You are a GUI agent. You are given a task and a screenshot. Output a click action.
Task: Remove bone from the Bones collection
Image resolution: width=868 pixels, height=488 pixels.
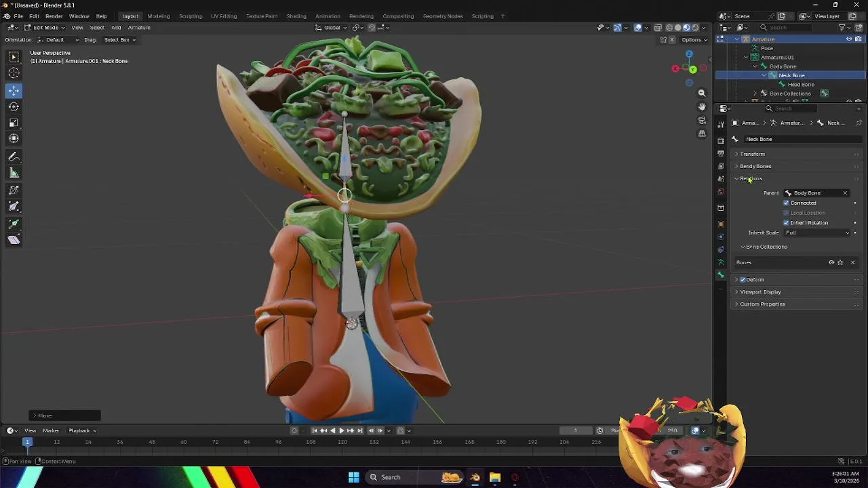coord(852,262)
